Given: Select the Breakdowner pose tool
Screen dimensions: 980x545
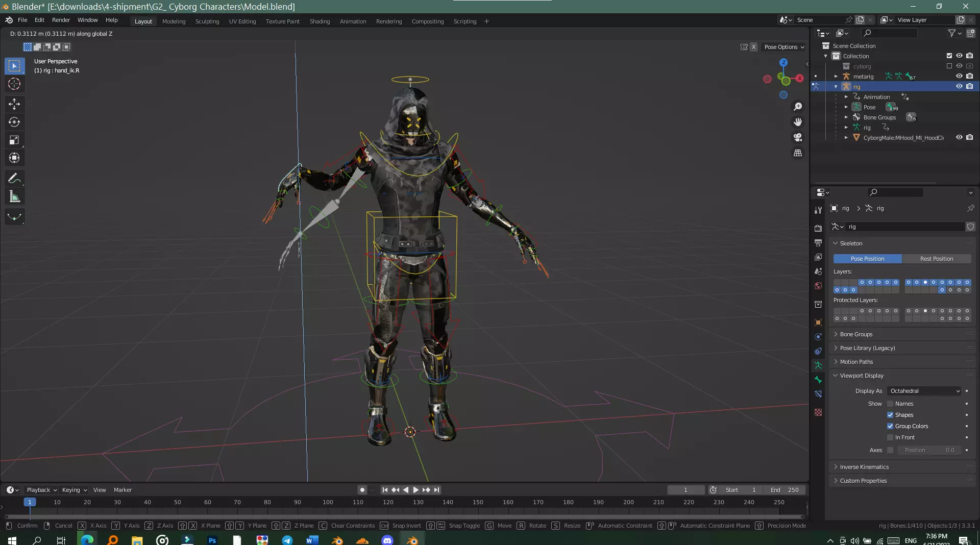Looking at the screenshot, I should tap(14, 217).
